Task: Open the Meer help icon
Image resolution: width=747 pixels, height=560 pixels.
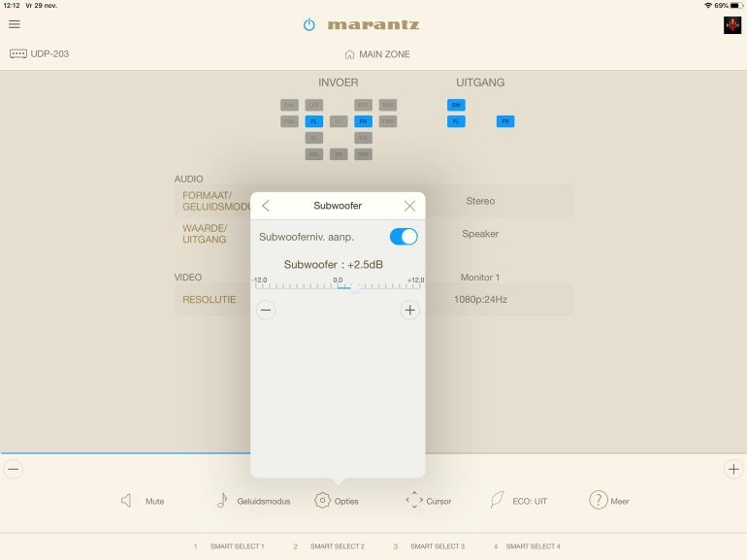Action: tap(599, 500)
